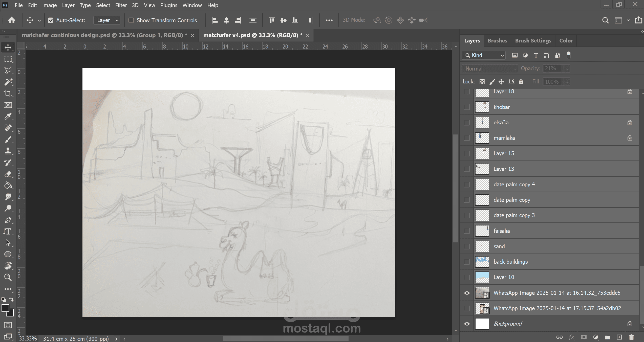Show the khobar layer visibility
Screen dimensions: 644x342
[x=467, y=107]
